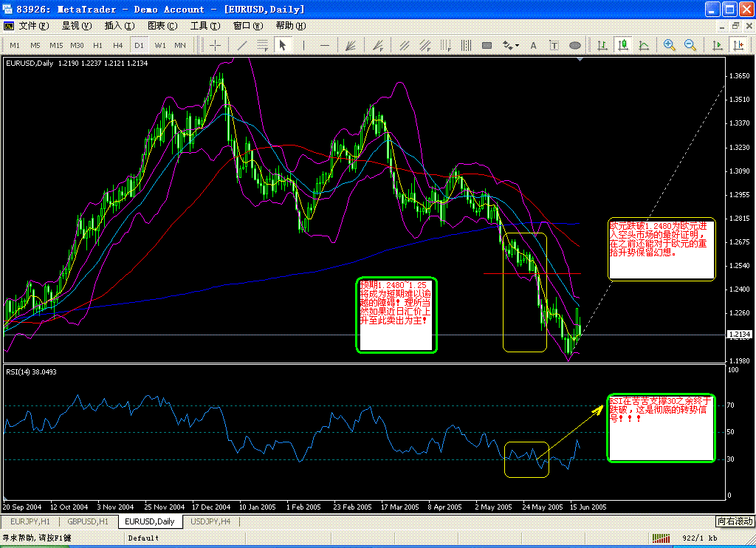Switch to H4 timeframe
Screen dimensions: 756x548
tap(117, 45)
